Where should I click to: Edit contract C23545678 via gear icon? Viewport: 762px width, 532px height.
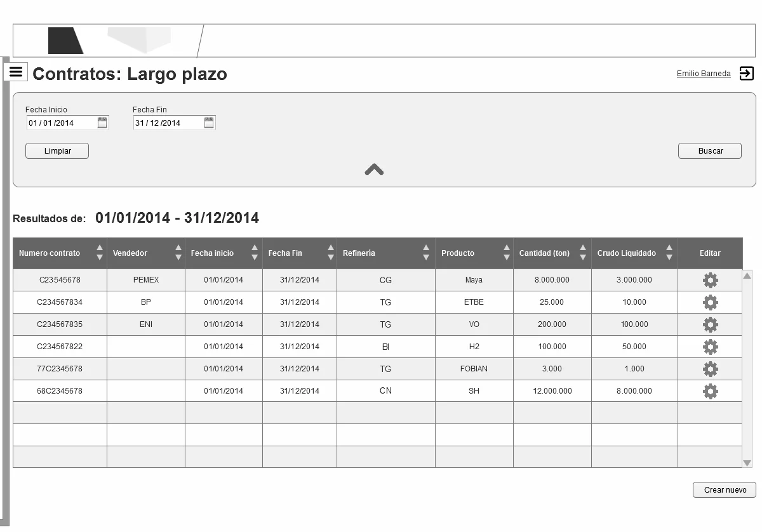[x=710, y=280]
